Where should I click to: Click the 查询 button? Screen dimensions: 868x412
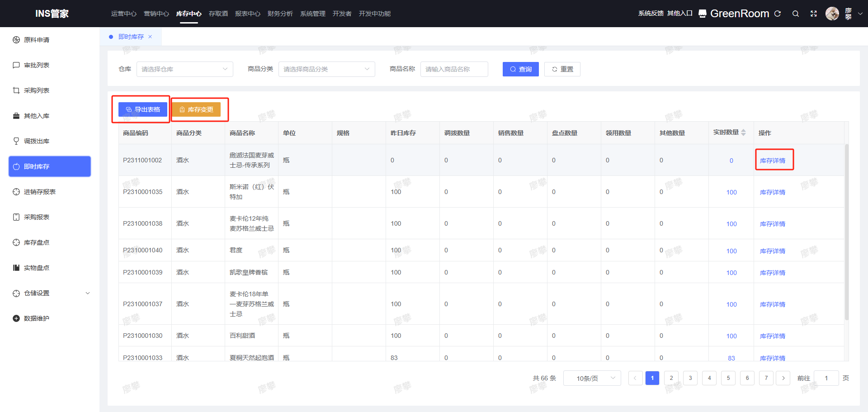pyautogui.click(x=521, y=69)
